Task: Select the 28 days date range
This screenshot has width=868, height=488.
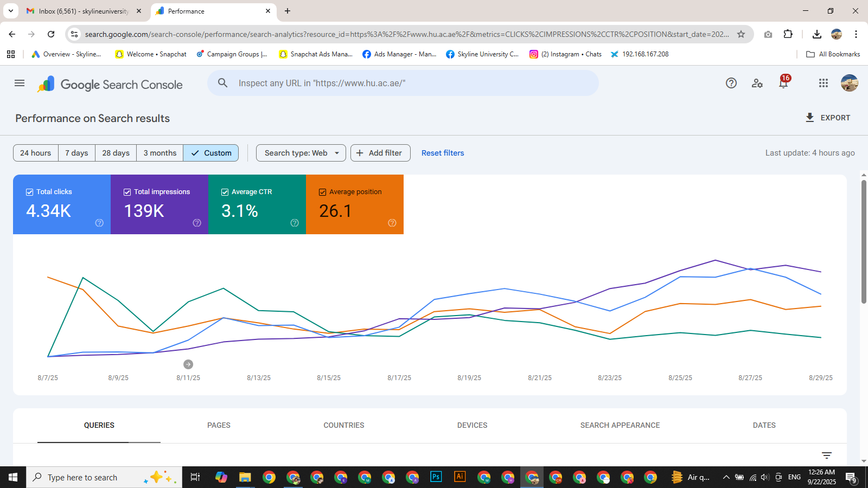Action: click(x=116, y=153)
